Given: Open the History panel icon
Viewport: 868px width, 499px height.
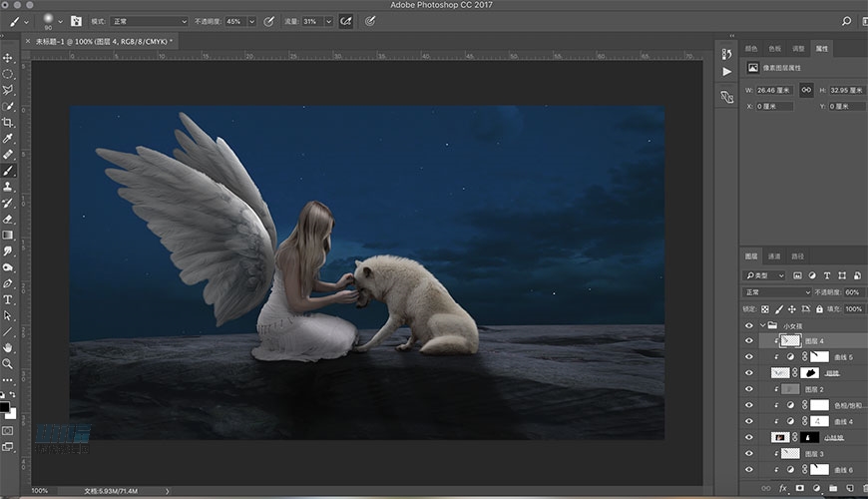Looking at the screenshot, I should tap(727, 54).
